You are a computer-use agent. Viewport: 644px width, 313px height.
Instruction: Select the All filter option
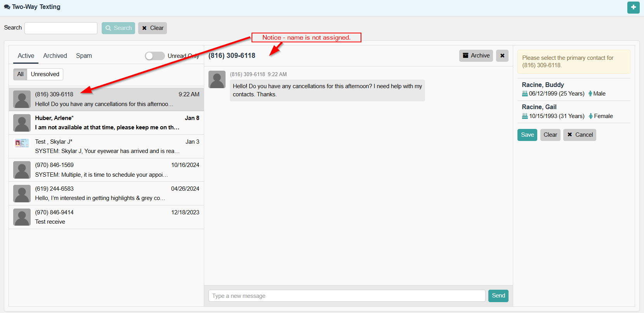click(20, 74)
